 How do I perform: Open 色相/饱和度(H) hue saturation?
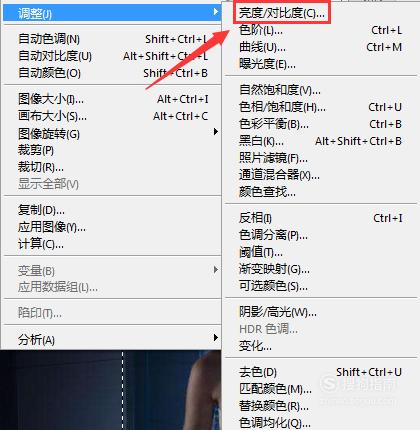point(320,107)
